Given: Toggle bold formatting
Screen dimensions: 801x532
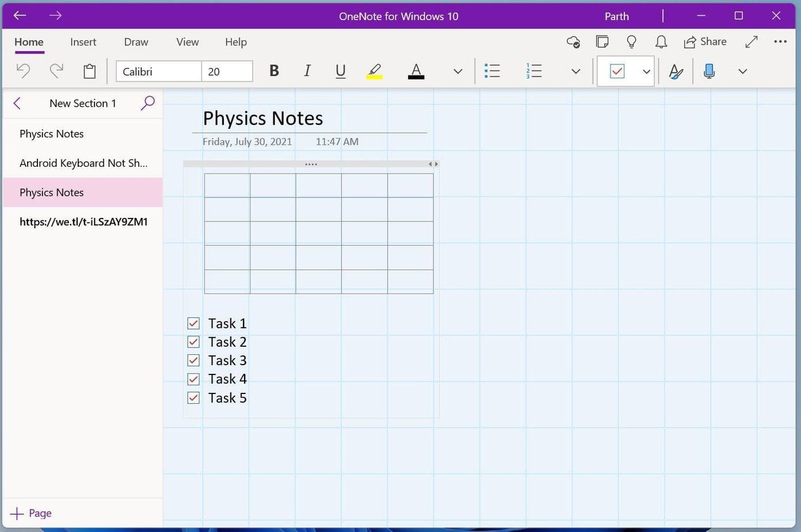Looking at the screenshot, I should [274, 71].
